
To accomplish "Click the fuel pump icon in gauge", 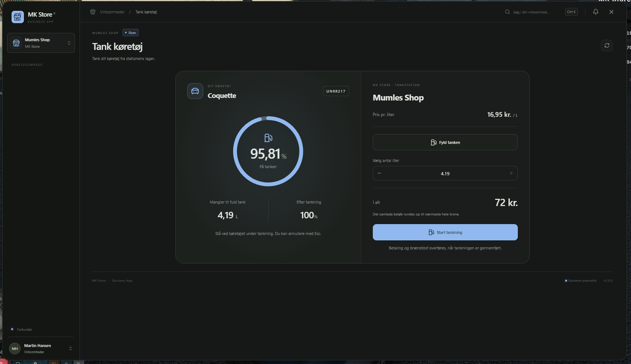I will (268, 138).
